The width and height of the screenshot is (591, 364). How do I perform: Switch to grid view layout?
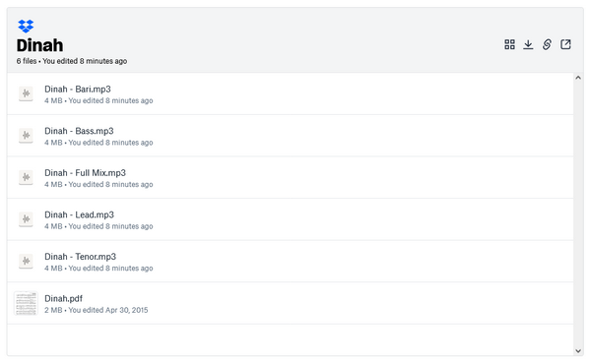[509, 44]
